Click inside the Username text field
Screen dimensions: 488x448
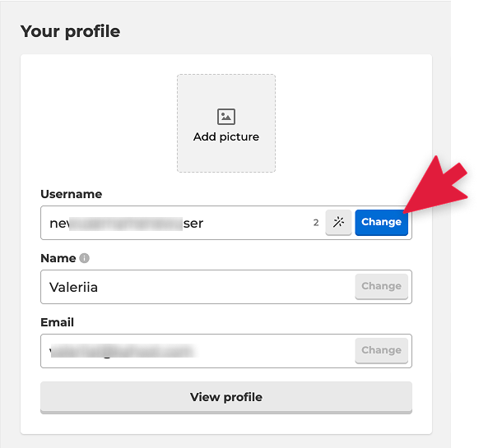click(x=180, y=223)
